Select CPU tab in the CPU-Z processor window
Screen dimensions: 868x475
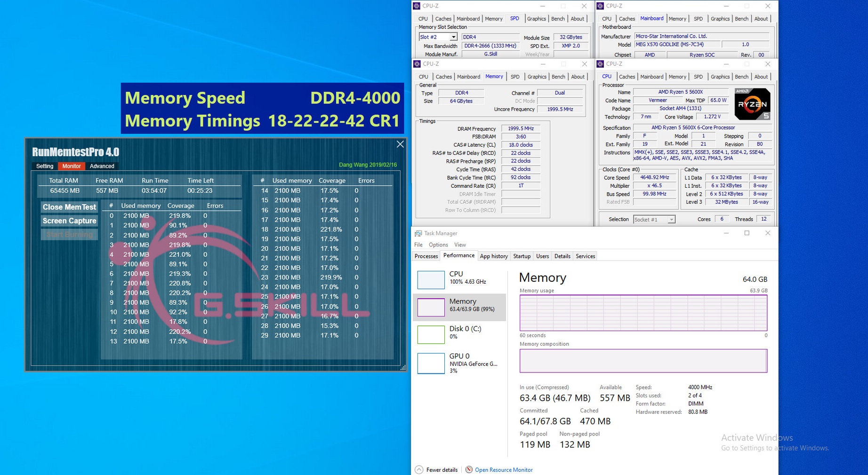607,77
